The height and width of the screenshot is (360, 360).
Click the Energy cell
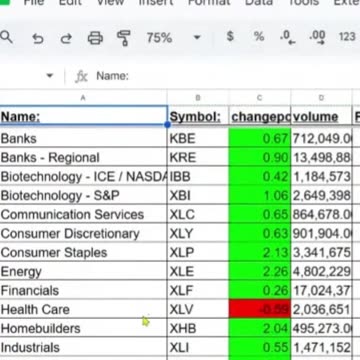(x=83, y=271)
